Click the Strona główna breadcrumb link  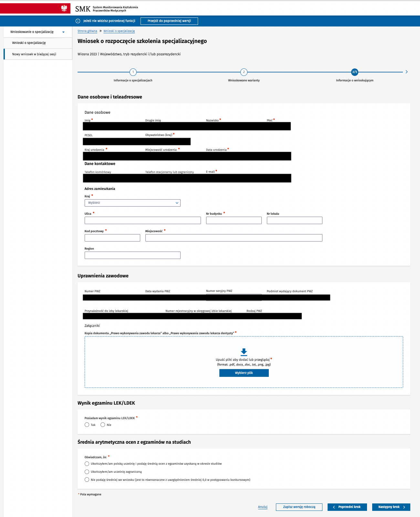pyautogui.click(x=87, y=31)
